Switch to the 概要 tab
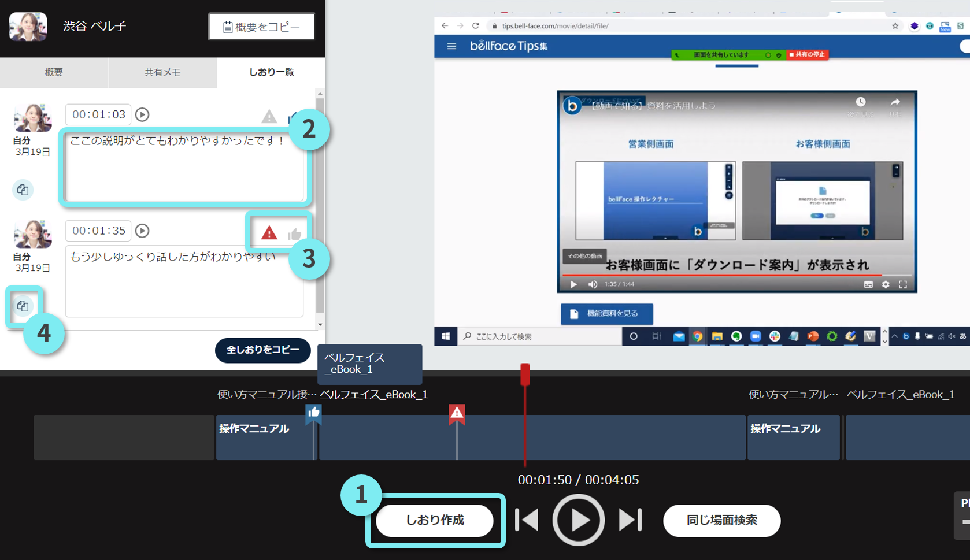The width and height of the screenshot is (970, 560). (54, 72)
